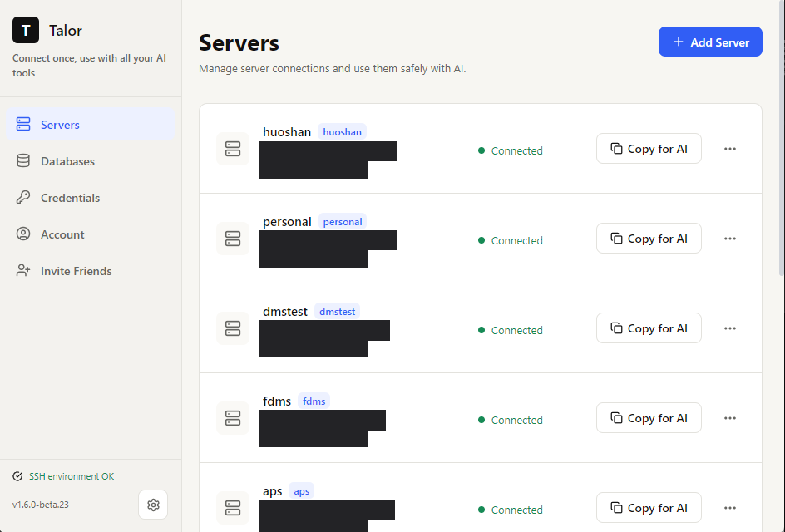Open the more options menu for personal
The height and width of the screenshot is (532, 785).
pyautogui.click(x=730, y=239)
